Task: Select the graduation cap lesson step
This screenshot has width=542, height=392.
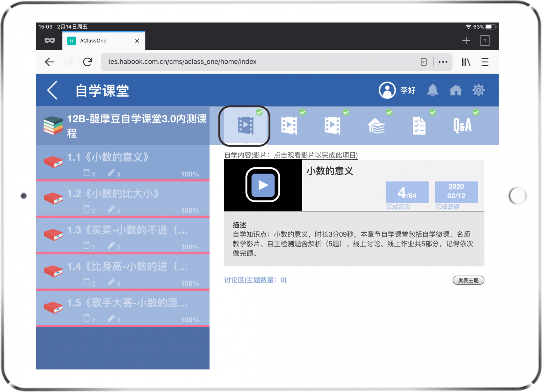Action: pyautogui.click(x=376, y=126)
